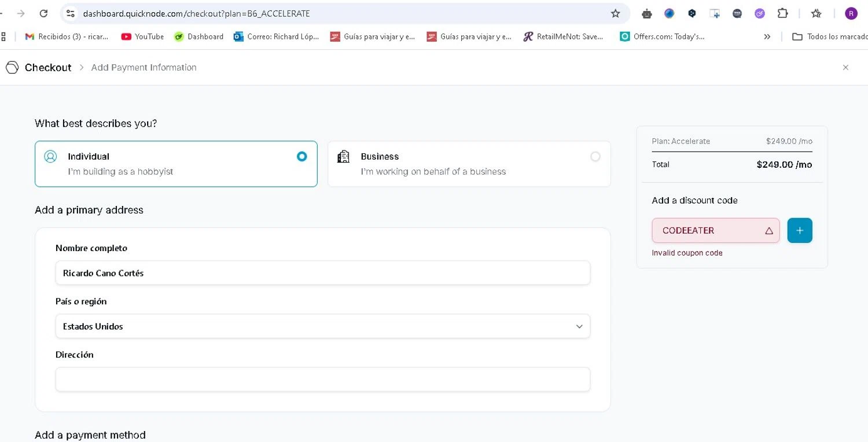
Task: Click the discount code input CODEEATER
Action: pyautogui.click(x=716, y=230)
